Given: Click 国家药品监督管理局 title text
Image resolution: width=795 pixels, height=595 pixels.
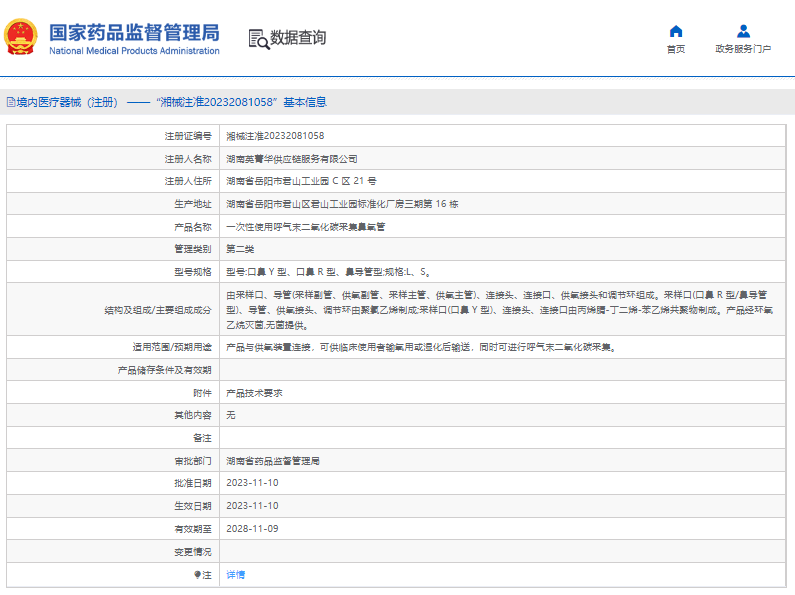Looking at the screenshot, I should [x=134, y=32].
